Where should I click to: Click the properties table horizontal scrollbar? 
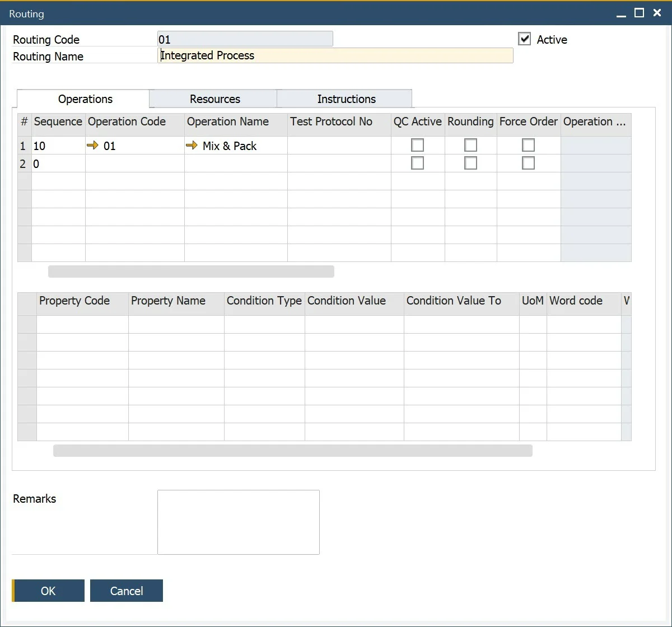click(x=292, y=451)
